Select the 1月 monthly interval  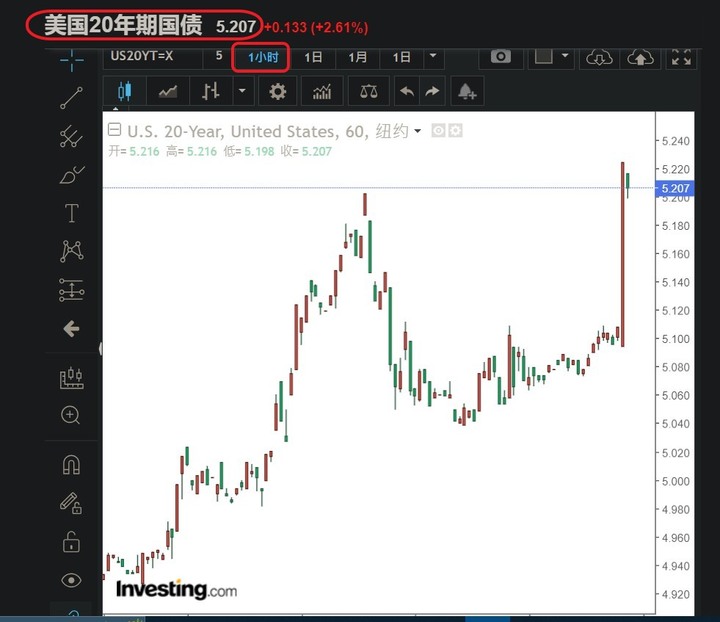[x=357, y=57]
